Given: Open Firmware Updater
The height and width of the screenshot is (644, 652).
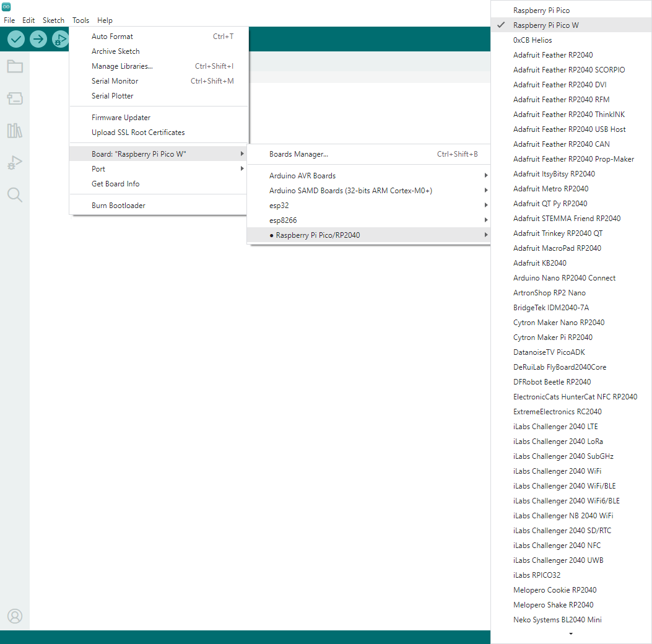Looking at the screenshot, I should click(x=159, y=118).
